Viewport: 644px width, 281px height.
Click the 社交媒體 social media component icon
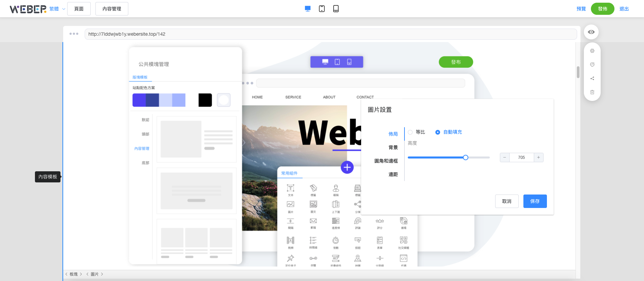tap(403, 240)
